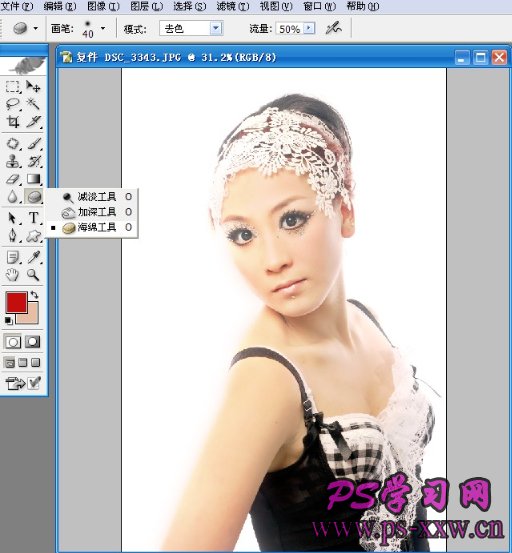
Task: Switch to Full Screen with menu bar
Action: coord(23,363)
